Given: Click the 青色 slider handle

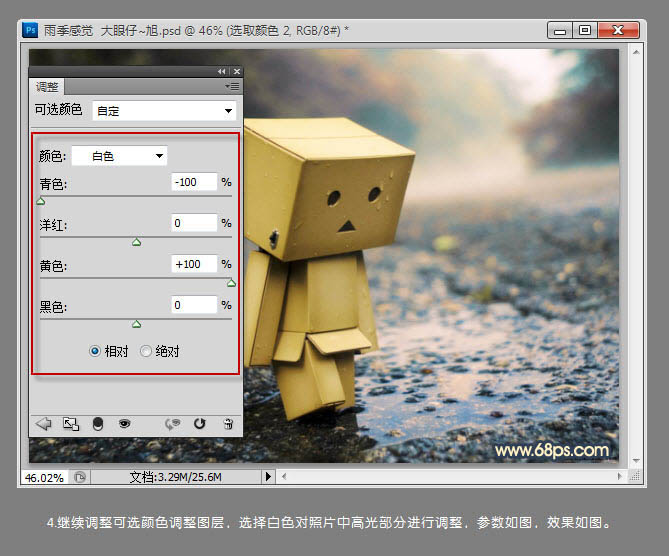Looking at the screenshot, I should 41,201.
